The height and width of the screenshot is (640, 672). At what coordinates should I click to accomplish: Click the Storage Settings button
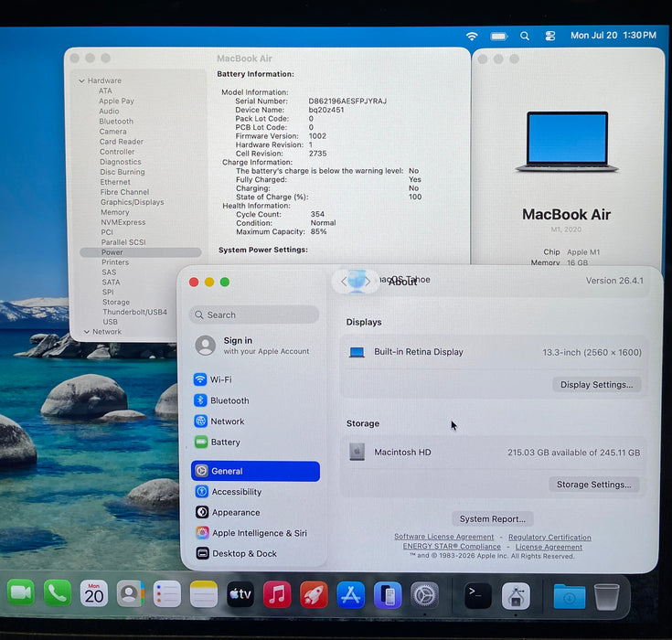click(x=594, y=485)
